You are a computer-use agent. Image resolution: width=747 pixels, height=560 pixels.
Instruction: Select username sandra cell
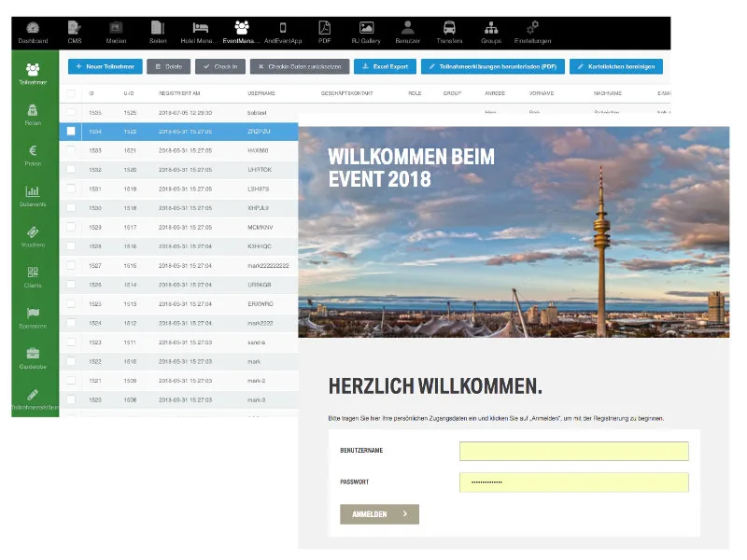click(256, 343)
